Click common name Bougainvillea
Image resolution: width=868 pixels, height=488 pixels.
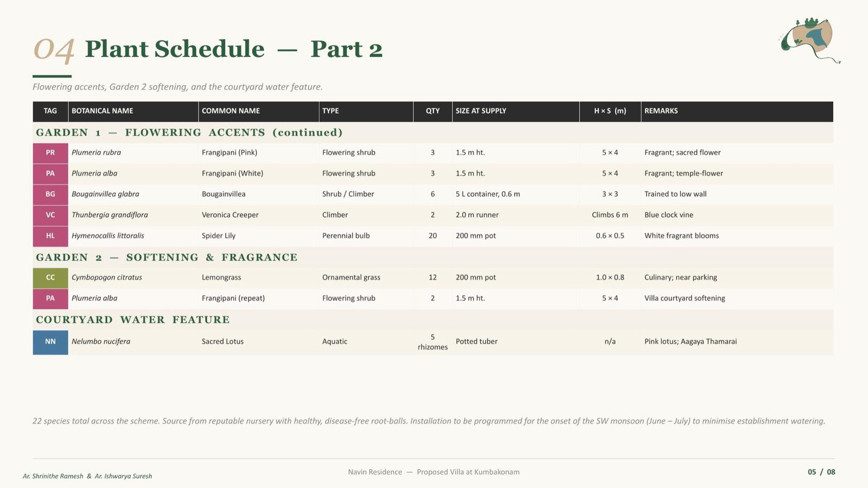(x=224, y=194)
